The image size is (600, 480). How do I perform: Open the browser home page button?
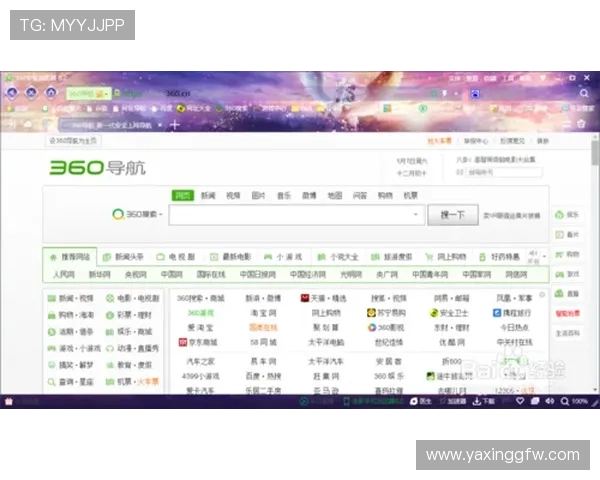(x=51, y=93)
